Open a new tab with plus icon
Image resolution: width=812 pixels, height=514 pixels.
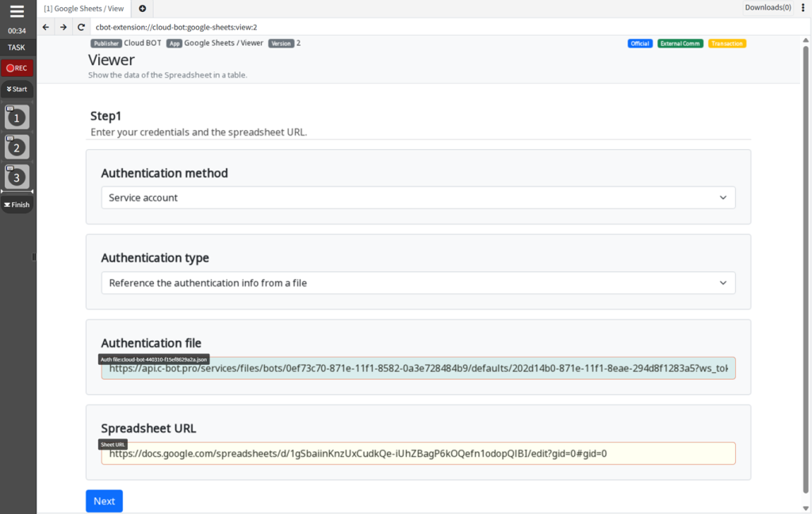pos(143,8)
